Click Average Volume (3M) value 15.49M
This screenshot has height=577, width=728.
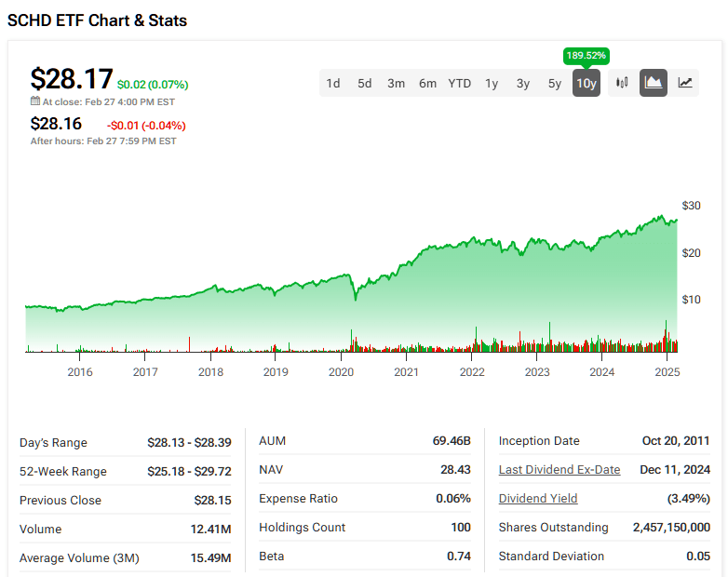click(x=210, y=557)
